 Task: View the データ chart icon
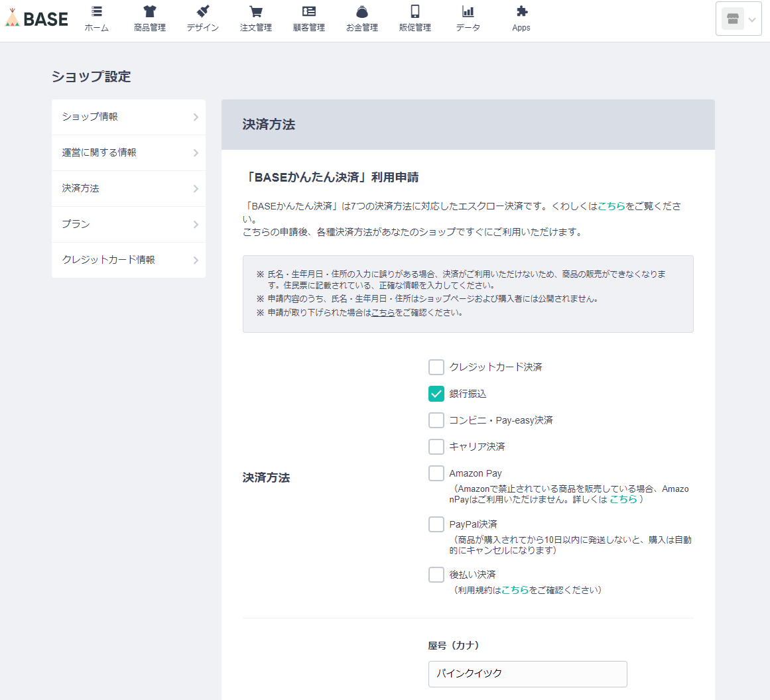tap(468, 12)
